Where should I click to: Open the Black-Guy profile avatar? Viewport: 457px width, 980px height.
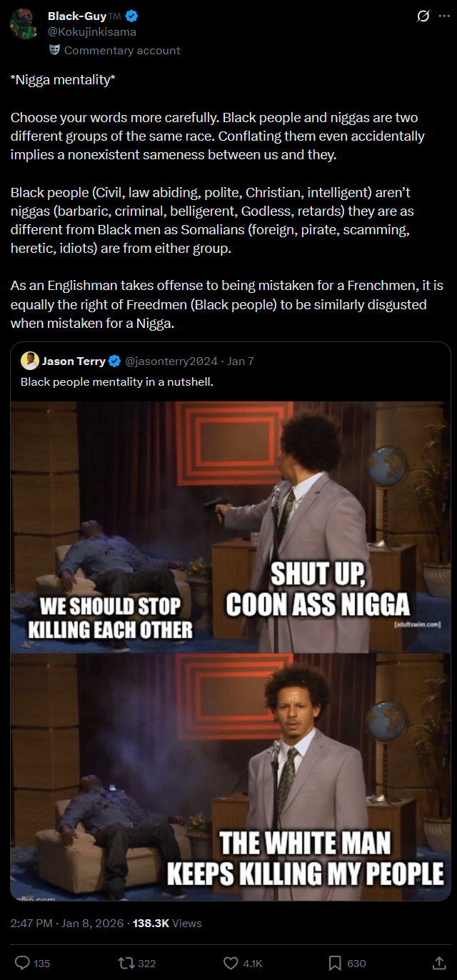24,24
